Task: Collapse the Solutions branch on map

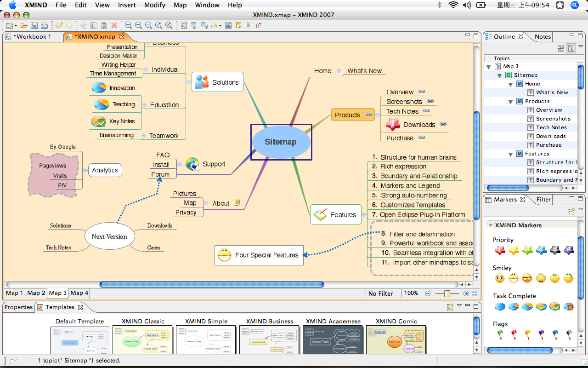Action: pos(188,82)
